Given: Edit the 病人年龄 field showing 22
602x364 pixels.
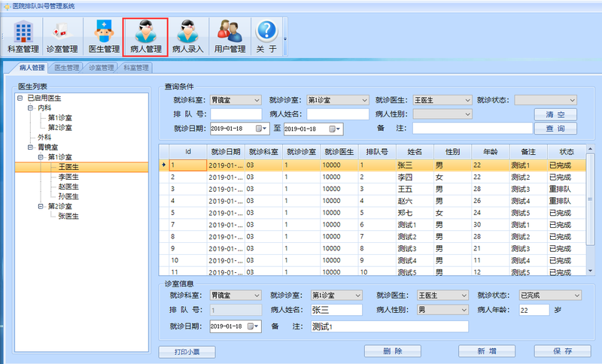Looking at the screenshot, I should pyautogui.click(x=534, y=310).
